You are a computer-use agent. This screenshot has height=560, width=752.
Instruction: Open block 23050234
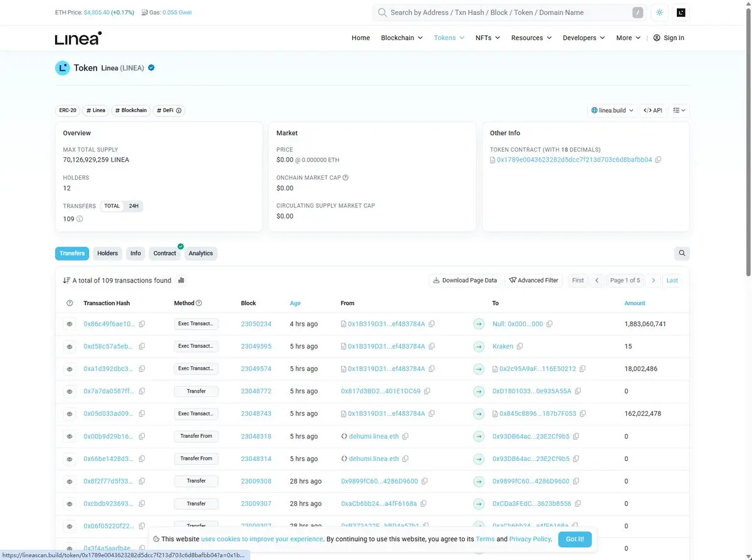[x=256, y=324]
